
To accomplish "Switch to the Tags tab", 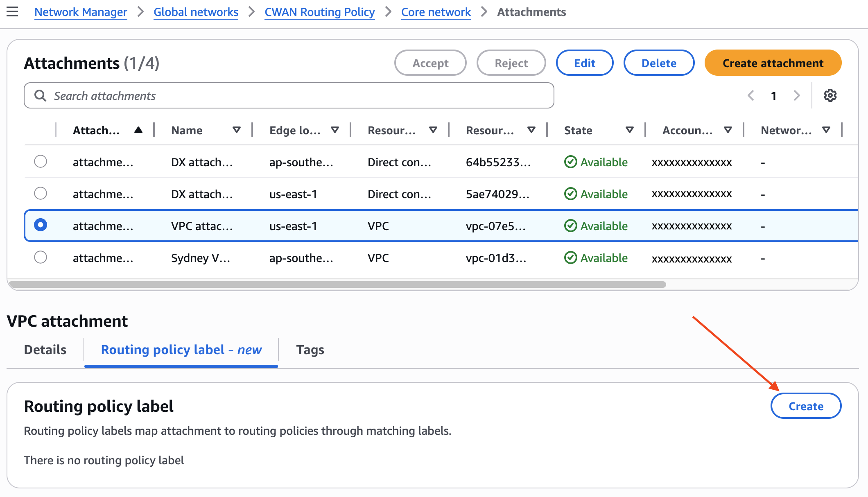I will coord(310,350).
